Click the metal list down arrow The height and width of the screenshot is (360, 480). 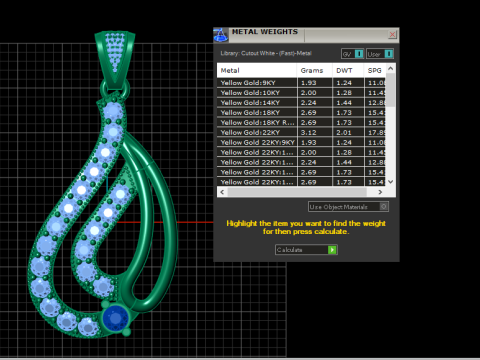coord(391,182)
